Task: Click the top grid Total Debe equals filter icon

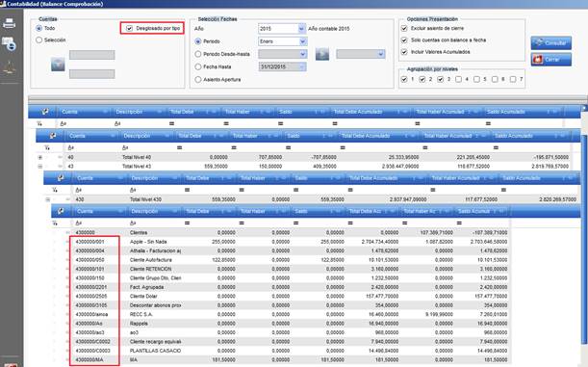Action: coord(171,123)
